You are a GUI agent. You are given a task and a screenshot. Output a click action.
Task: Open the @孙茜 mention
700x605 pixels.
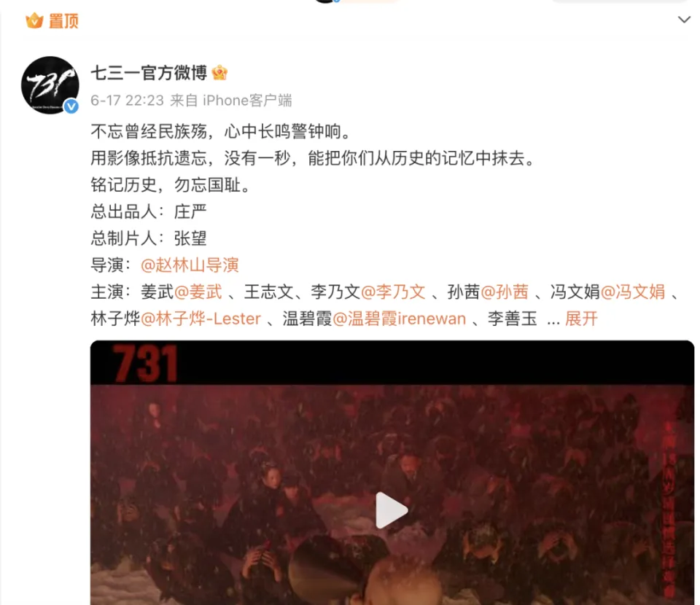point(505,292)
